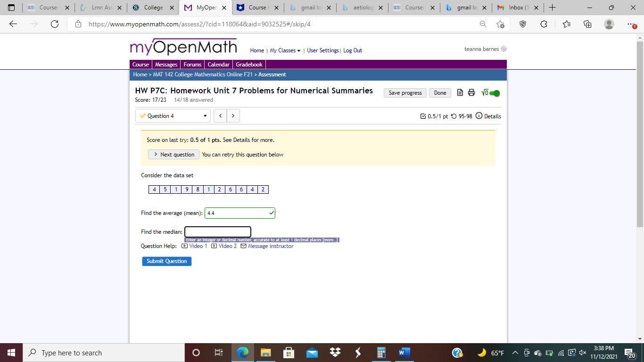Open the tab actions menu icon

12,8
